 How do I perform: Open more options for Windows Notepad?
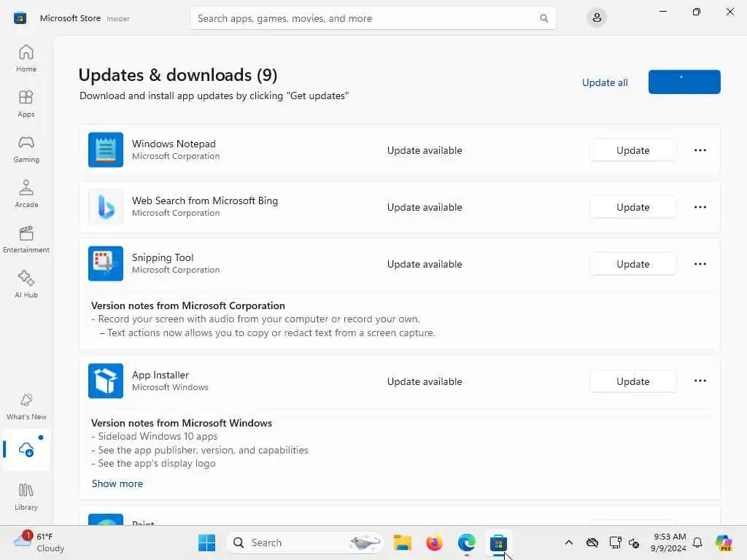point(700,150)
